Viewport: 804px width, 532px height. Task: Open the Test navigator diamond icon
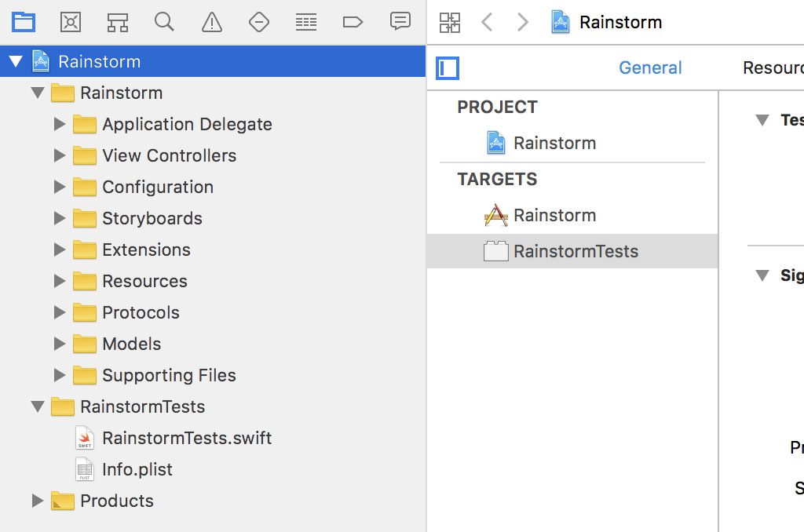point(258,22)
